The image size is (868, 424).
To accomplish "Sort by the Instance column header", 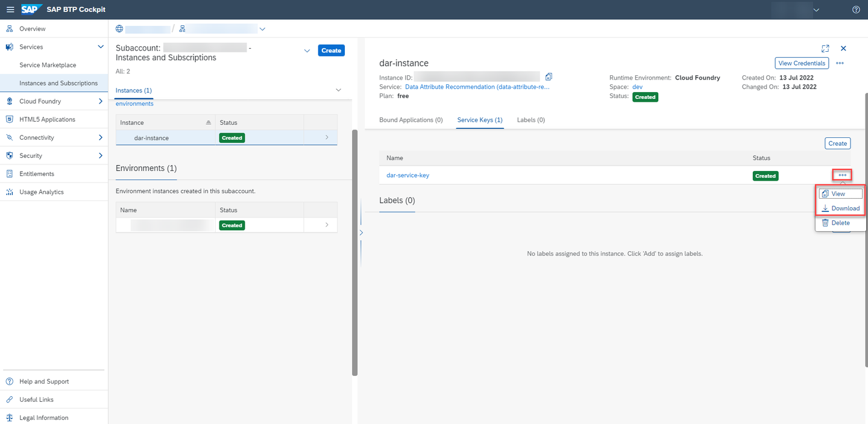I will 165,122.
